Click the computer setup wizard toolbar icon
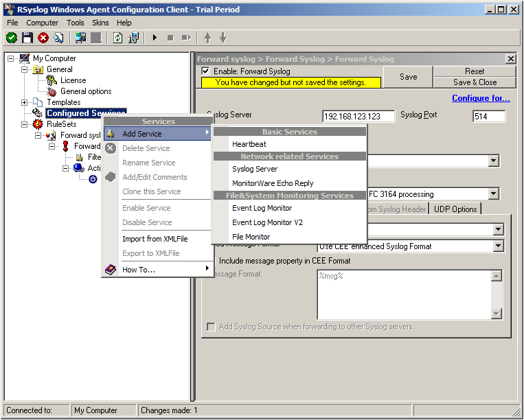This screenshot has width=524, height=420. [133, 38]
